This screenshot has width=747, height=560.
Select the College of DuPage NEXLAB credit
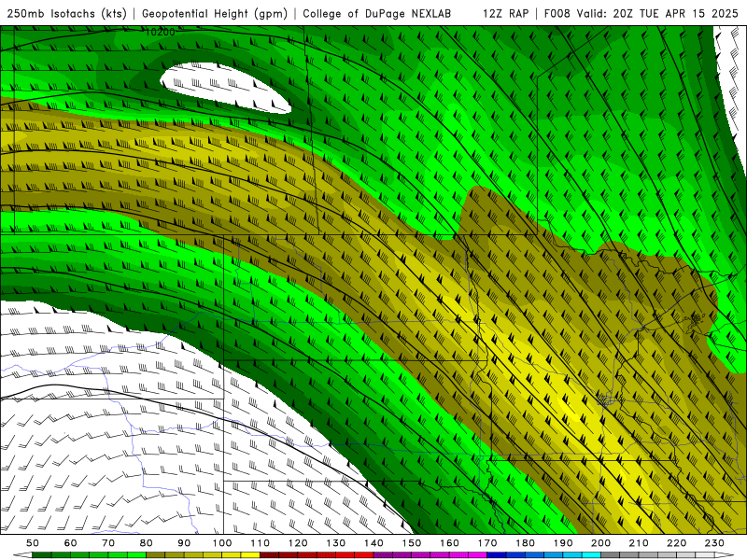pos(376,13)
